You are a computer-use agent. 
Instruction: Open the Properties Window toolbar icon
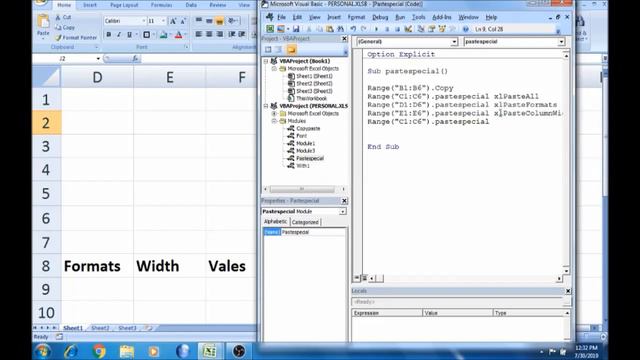coord(431,29)
